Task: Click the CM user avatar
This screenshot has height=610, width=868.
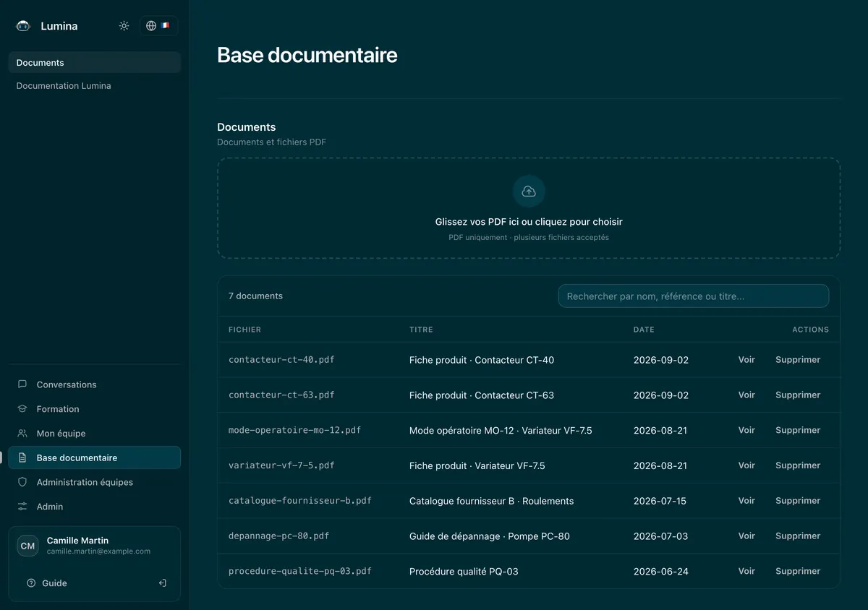Action: (x=28, y=546)
